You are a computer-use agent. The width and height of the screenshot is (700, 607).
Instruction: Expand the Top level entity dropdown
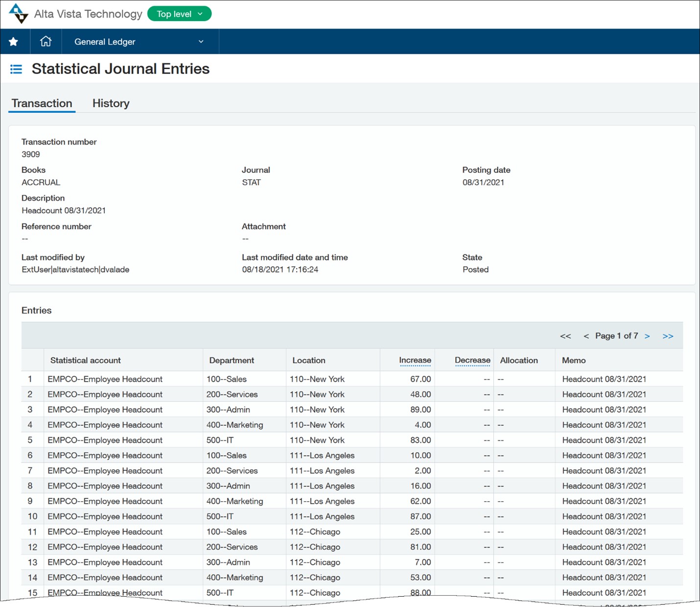(x=180, y=14)
